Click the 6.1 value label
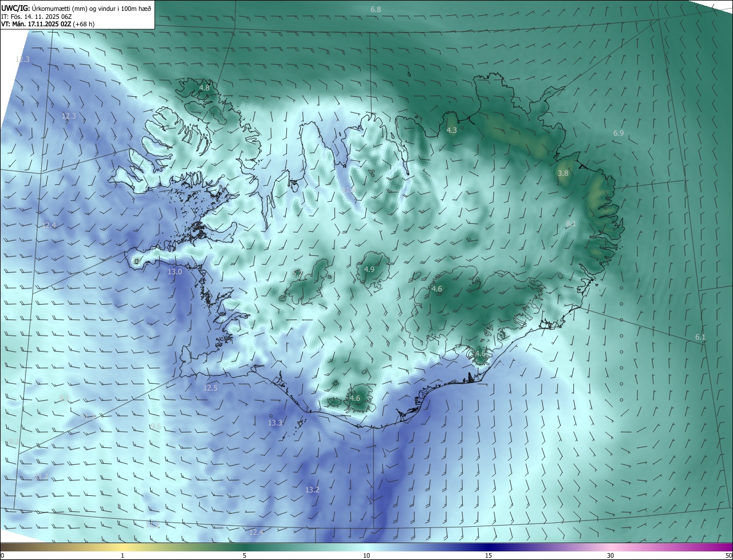 coord(700,337)
